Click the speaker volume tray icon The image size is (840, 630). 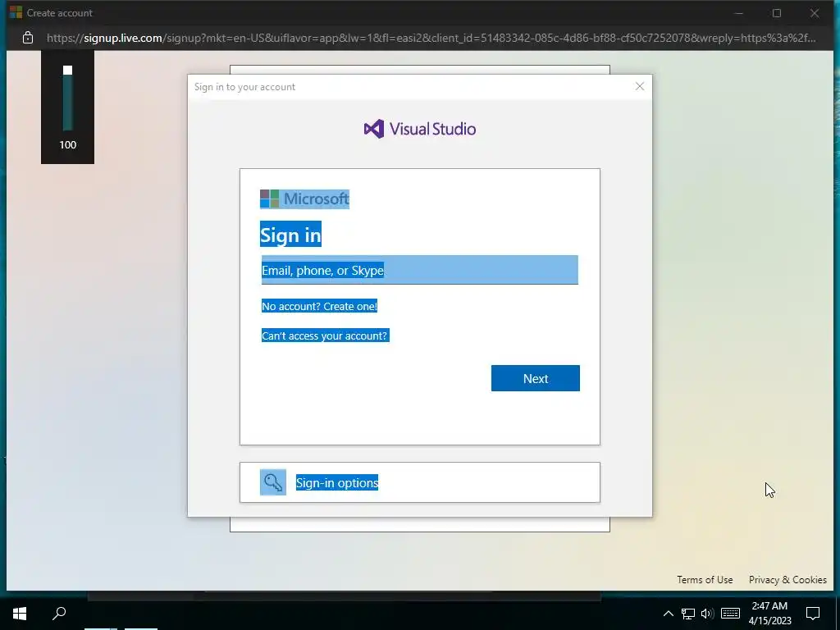click(707, 614)
